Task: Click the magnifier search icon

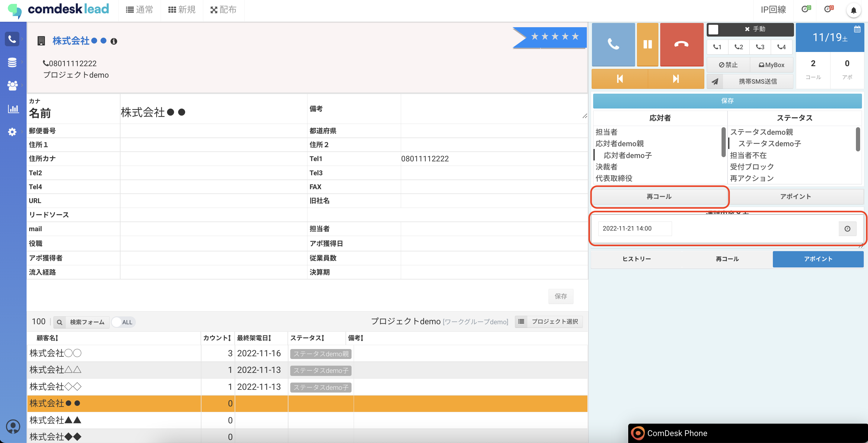Action: (59, 322)
